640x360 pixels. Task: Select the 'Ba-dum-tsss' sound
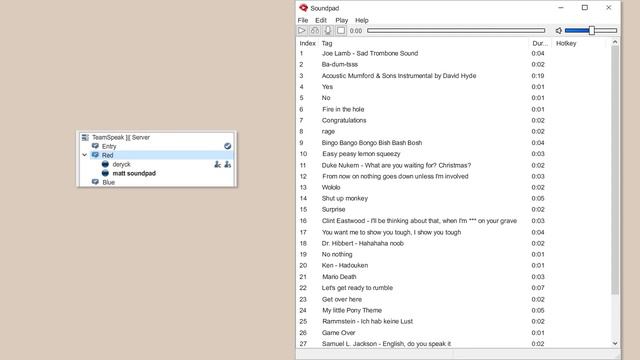pos(340,64)
